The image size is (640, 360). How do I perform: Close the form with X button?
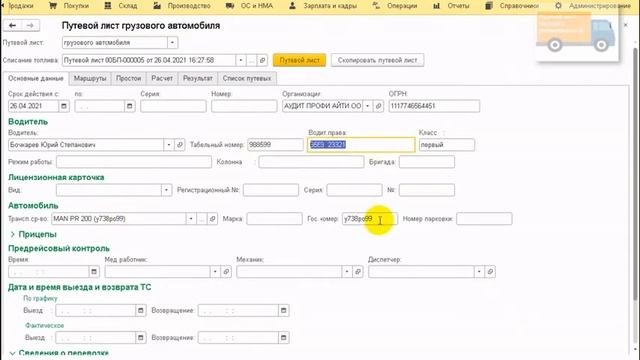coord(625,25)
